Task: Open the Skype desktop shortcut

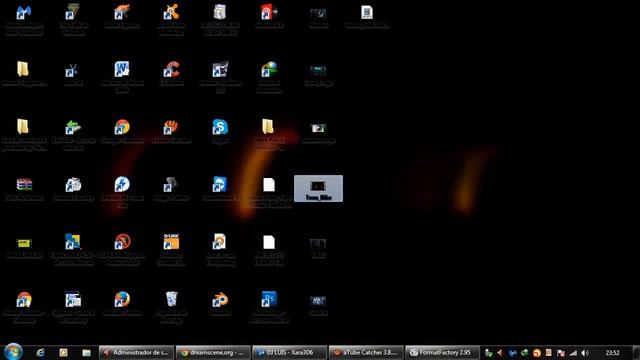Action: 220,127
